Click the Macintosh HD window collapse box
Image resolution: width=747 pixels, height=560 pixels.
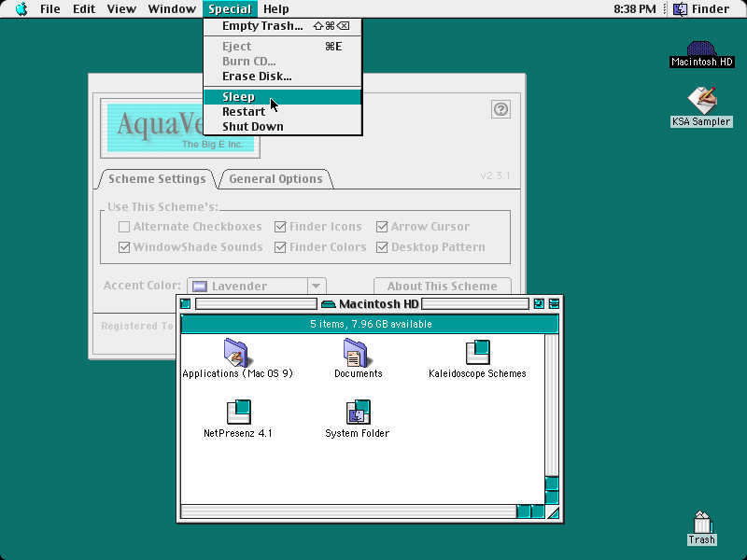pos(554,304)
